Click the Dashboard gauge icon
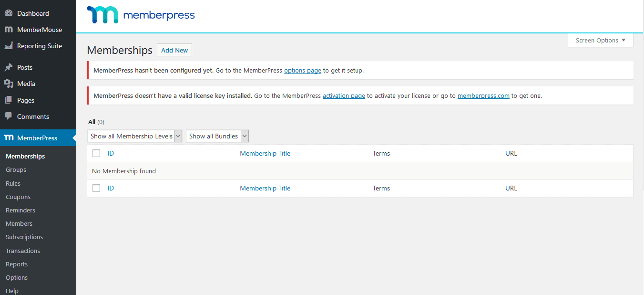The width and height of the screenshot is (644, 295). pos(9,13)
